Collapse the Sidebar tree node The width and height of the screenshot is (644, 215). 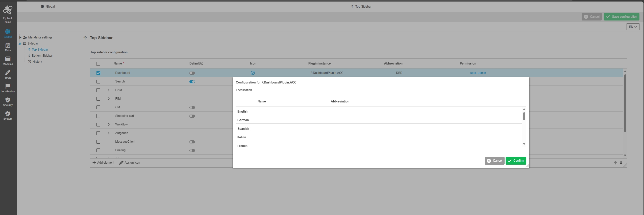(x=20, y=44)
